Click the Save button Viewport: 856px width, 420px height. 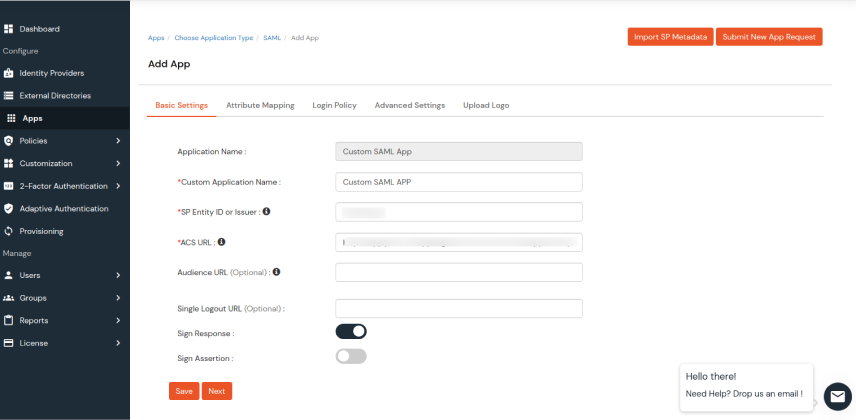click(x=184, y=391)
